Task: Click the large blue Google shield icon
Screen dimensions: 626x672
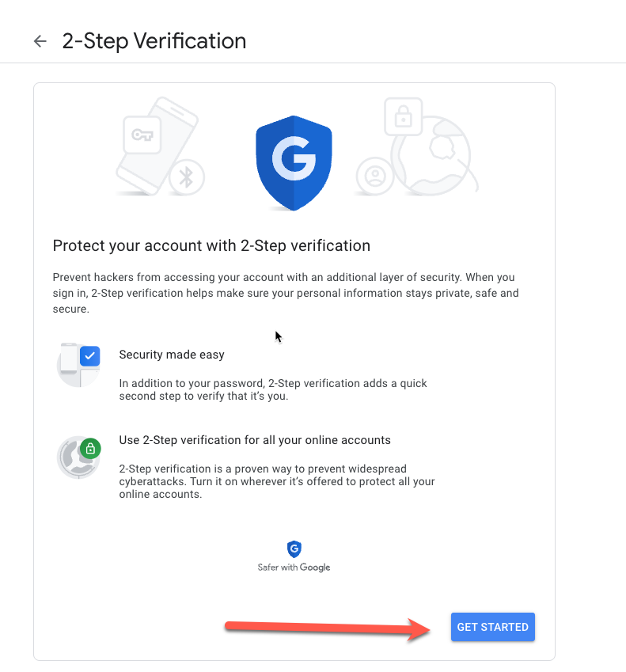Action: click(x=294, y=163)
